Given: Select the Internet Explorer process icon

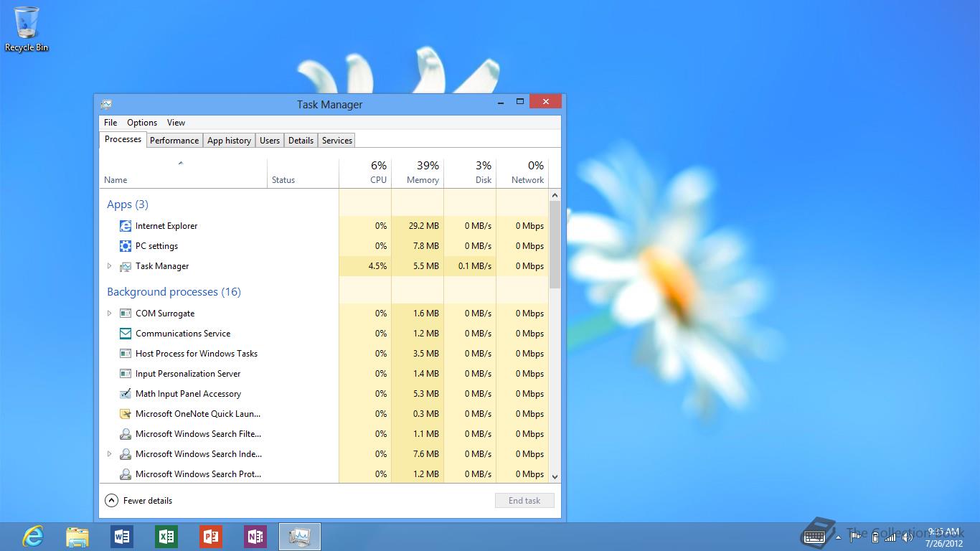Looking at the screenshot, I should [x=126, y=226].
